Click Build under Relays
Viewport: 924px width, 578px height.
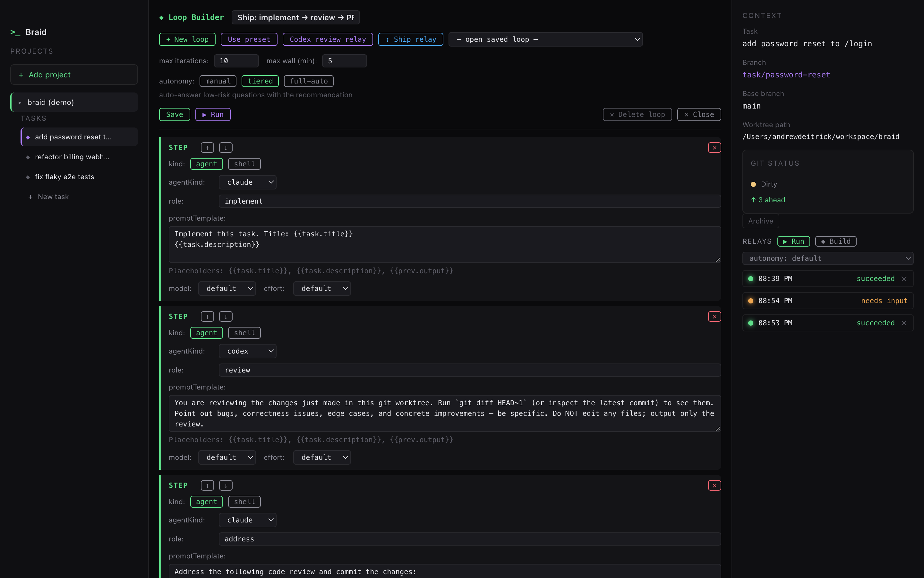pyautogui.click(x=836, y=241)
